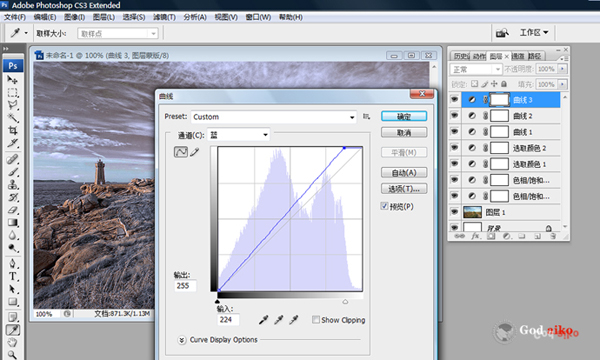The height and width of the screenshot is (360, 600).
Task: Open the Preset Custom dropdown
Action: 274,117
